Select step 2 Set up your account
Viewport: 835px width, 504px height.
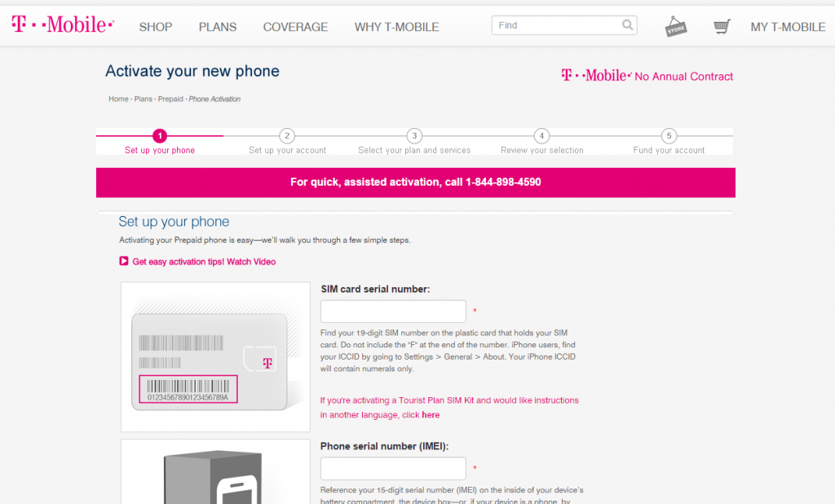click(x=286, y=136)
